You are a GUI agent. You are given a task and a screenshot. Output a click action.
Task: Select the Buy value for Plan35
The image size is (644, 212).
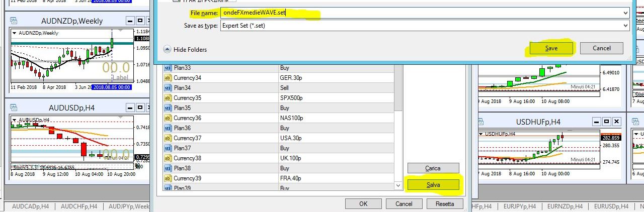tap(336, 108)
